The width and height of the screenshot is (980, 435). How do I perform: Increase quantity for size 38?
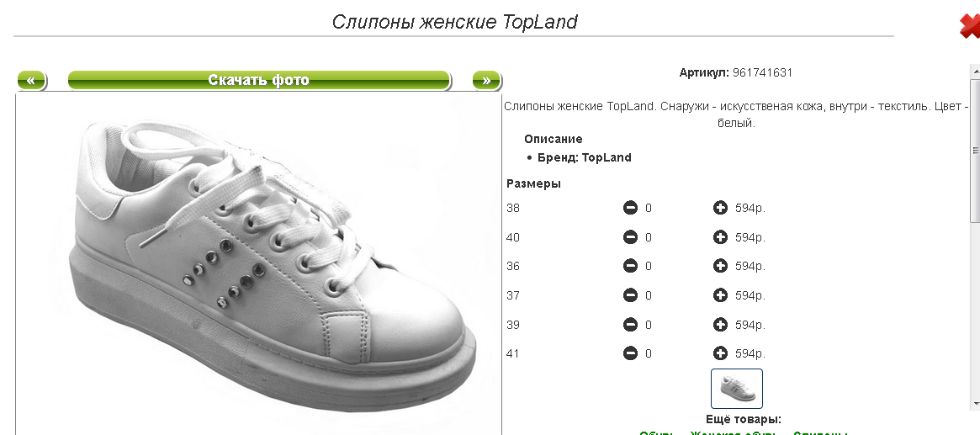pyautogui.click(x=720, y=208)
